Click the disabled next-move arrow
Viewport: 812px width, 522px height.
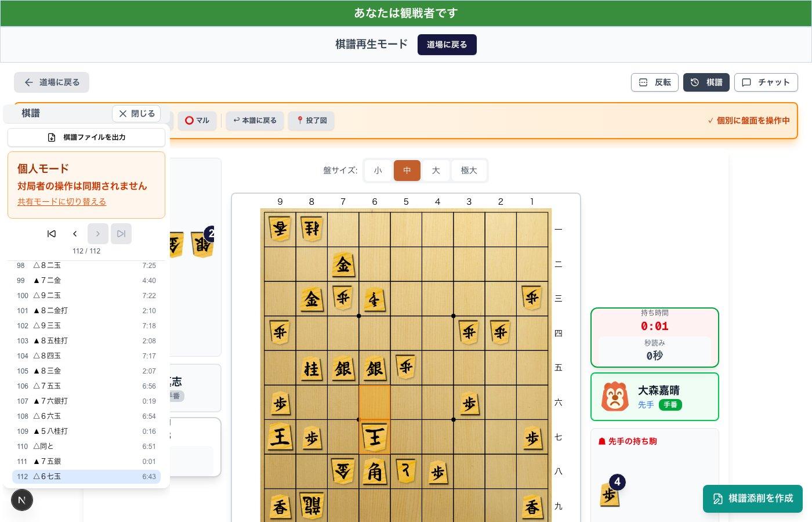(x=98, y=234)
